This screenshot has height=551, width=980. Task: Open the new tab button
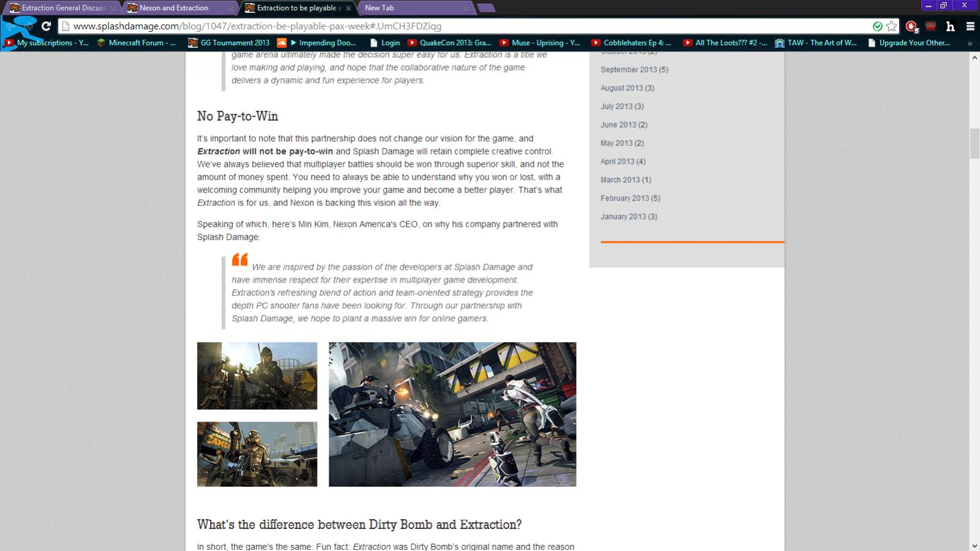pyautogui.click(x=485, y=8)
